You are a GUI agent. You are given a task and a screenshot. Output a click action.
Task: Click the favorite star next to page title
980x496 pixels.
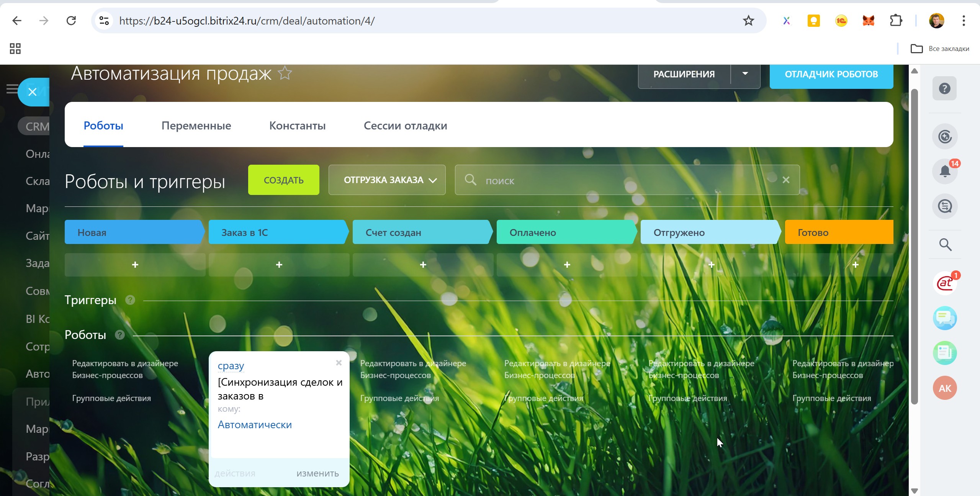pos(285,73)
